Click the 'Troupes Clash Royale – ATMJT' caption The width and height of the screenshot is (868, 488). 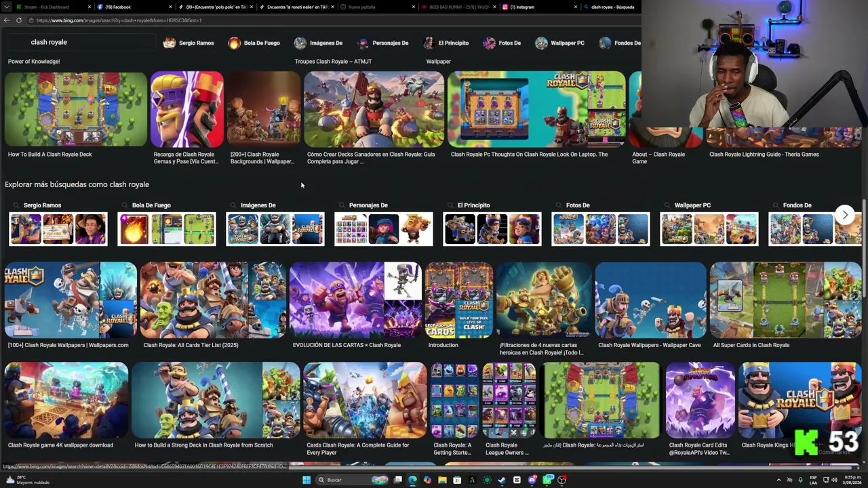pos(333,62)
